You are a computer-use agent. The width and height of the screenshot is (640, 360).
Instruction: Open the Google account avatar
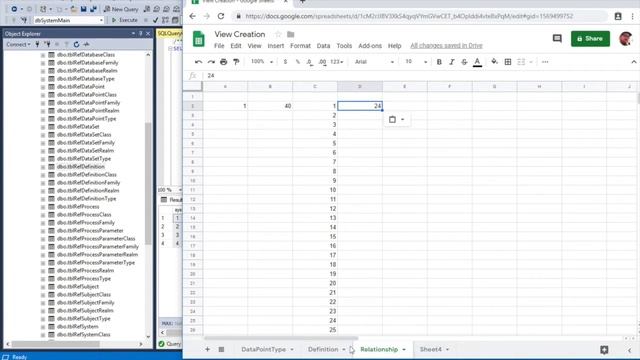625,38
